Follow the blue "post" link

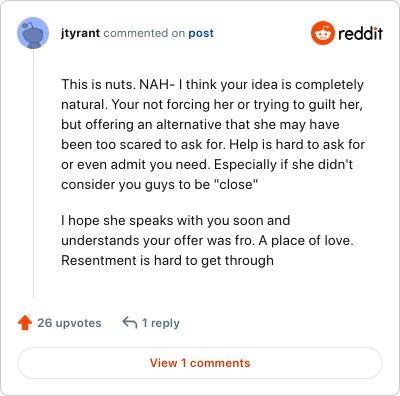pos(201,33)
